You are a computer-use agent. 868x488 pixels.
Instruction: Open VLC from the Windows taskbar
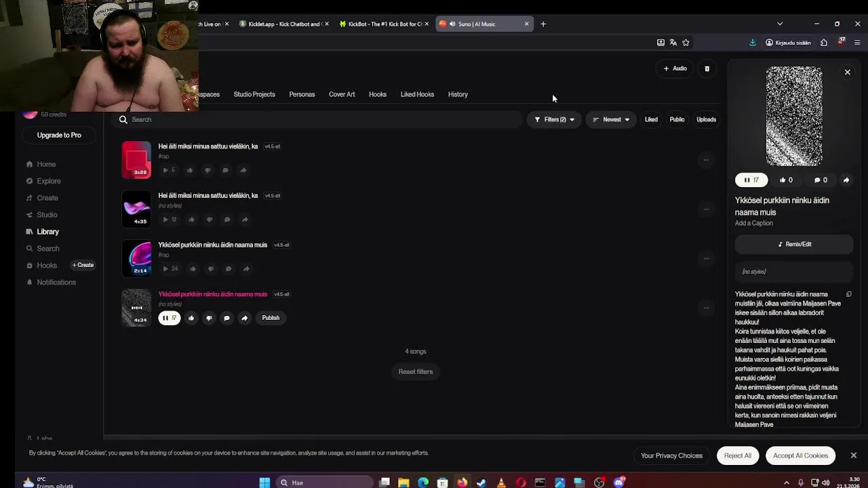pyautogui.click(x=501, y=483)
